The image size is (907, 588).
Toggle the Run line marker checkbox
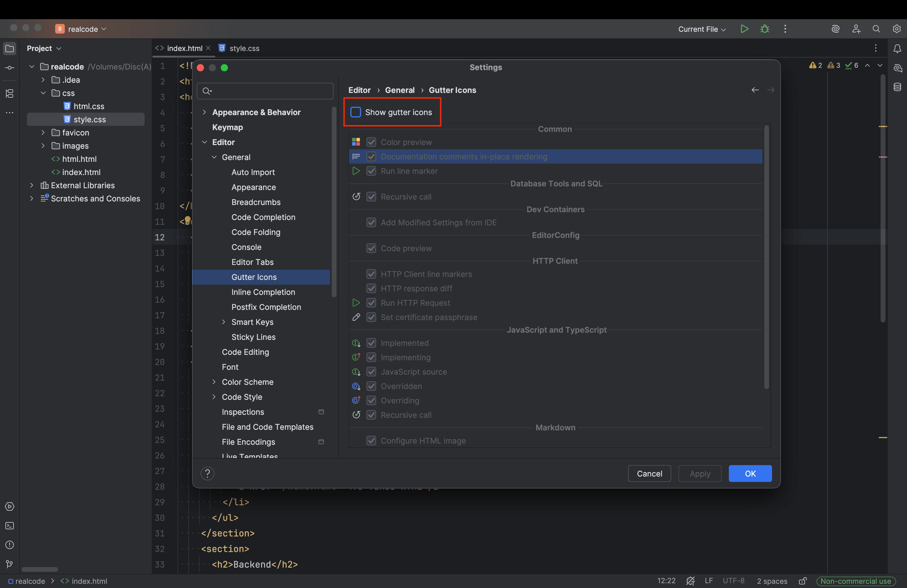point(371,171)
